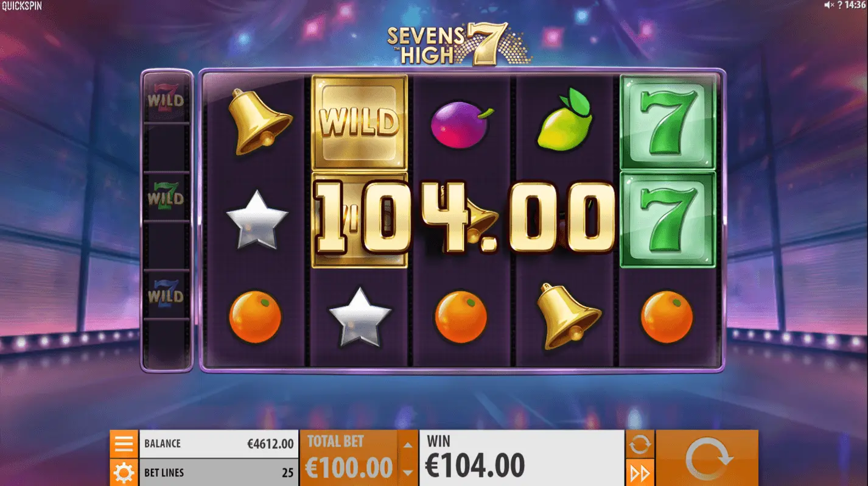Open the hamburger menu icon
Screen dimensions: 868x486
click(x=124, y=444)
